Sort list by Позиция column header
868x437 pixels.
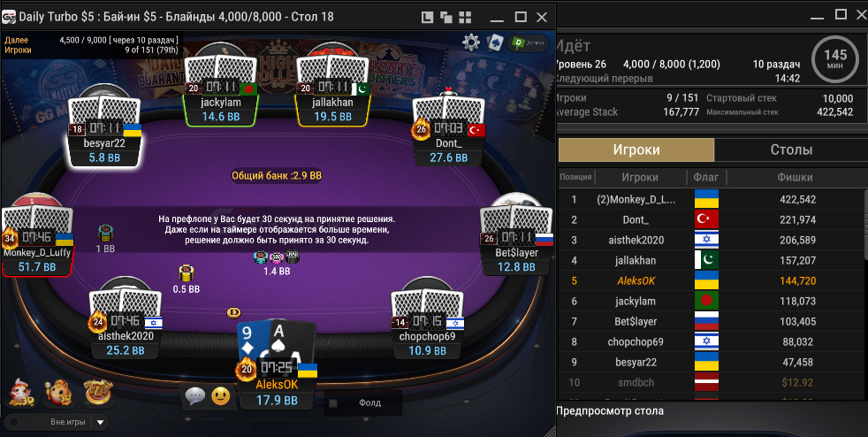click(x=575, y=177)
